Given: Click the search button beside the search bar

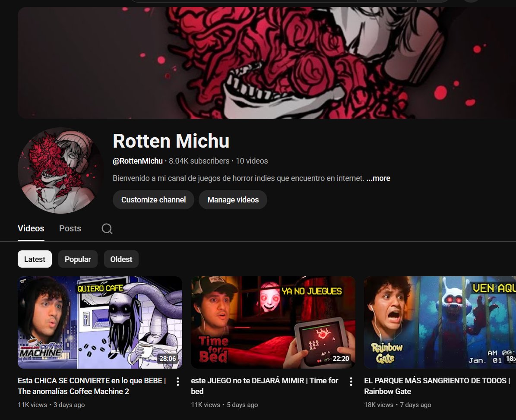Looking at the screenshot, I should [x=432, y=0].
